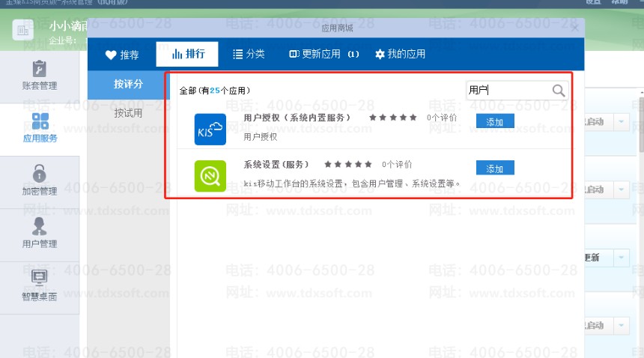This screenshot has height=358, width=644.
Task: Click 0个评价 for 系统设置(服务)
Action: click(x=397, y=165)
